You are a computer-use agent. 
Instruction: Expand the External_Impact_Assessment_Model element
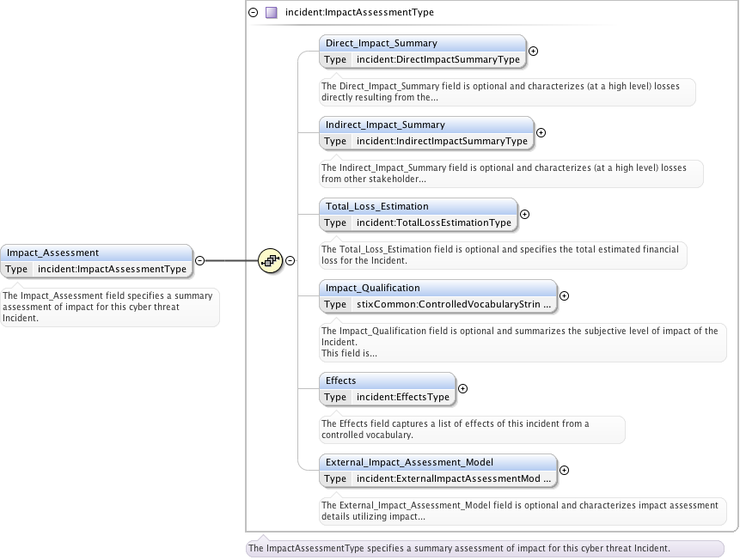564,470
